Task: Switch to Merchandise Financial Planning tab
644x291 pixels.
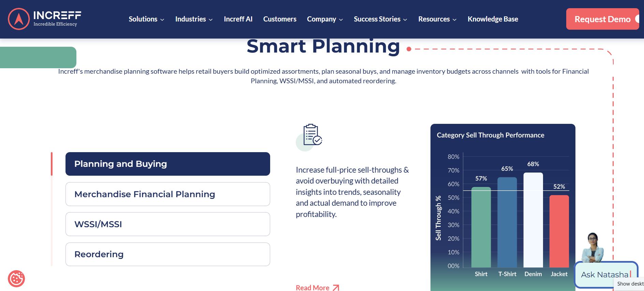Action: coord(167,194)
